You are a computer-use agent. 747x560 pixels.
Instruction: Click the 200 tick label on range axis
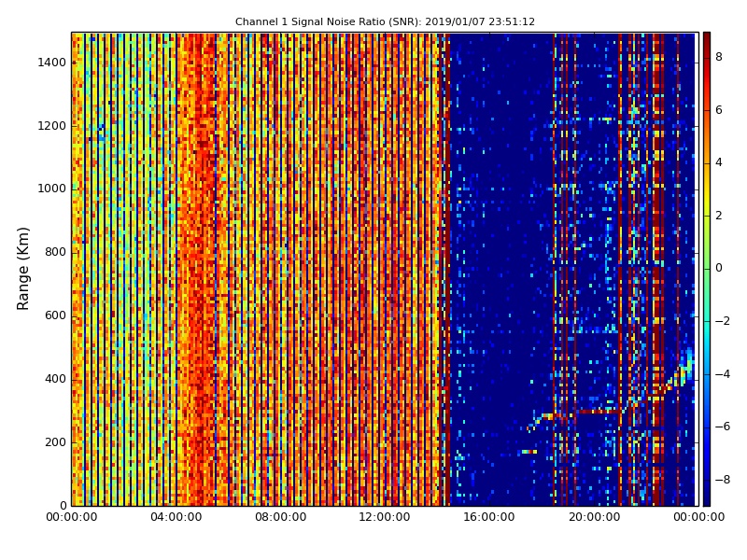click(56, 441)
